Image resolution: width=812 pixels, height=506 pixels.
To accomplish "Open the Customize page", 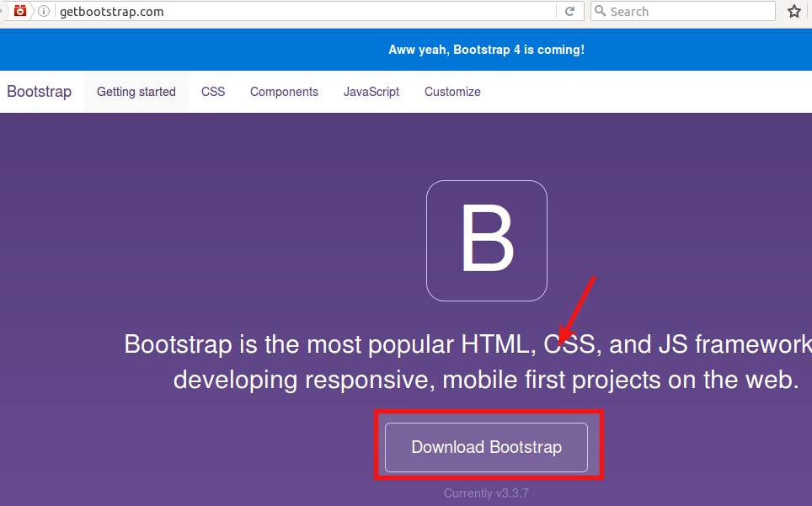I will point(451,92).
